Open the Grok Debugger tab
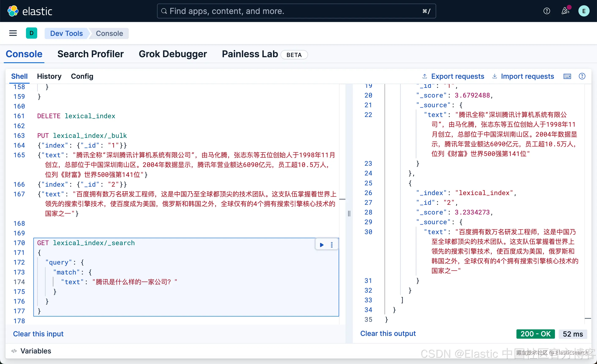This screenshot has height=364, width=597. pos(173,54)
